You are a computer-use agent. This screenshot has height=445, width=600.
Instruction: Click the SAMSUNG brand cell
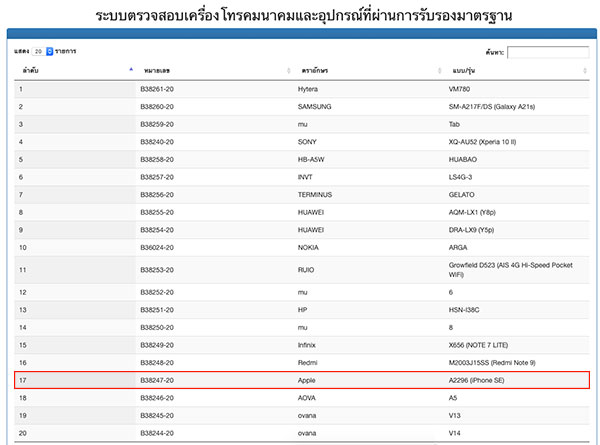tap(315, 107)
